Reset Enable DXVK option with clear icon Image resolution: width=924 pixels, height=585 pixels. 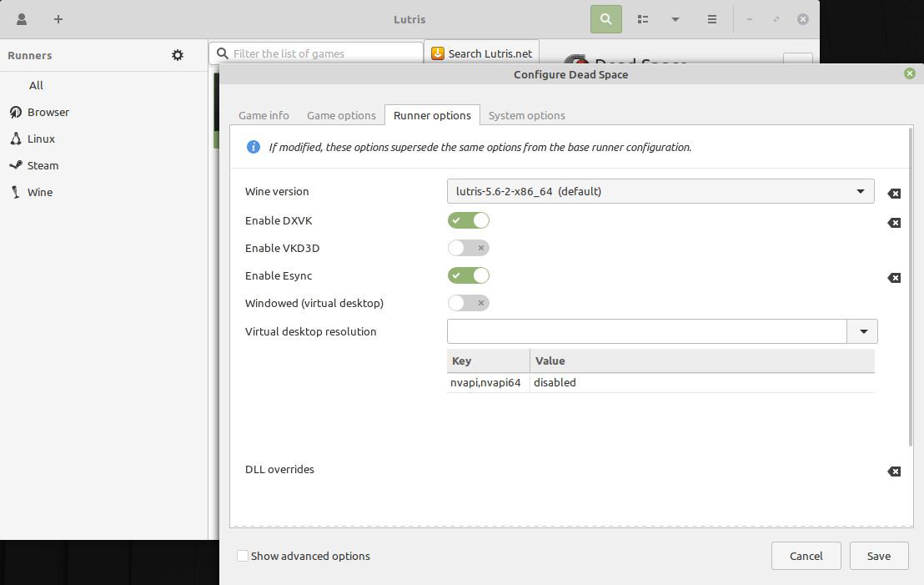(x=894, y=223)
